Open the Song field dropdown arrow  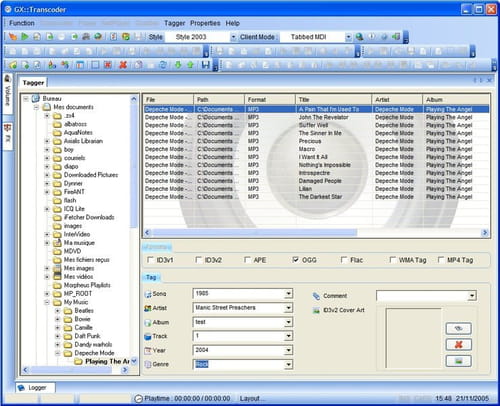tap(288, 294)
